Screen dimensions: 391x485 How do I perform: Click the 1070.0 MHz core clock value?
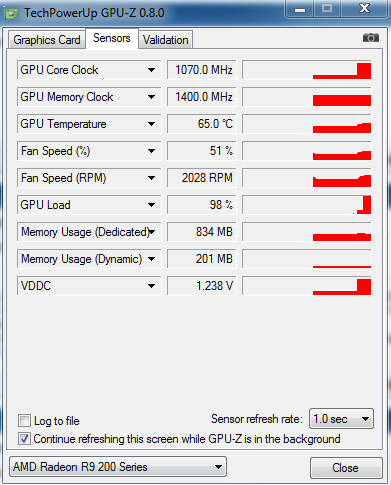pos(202,70)
